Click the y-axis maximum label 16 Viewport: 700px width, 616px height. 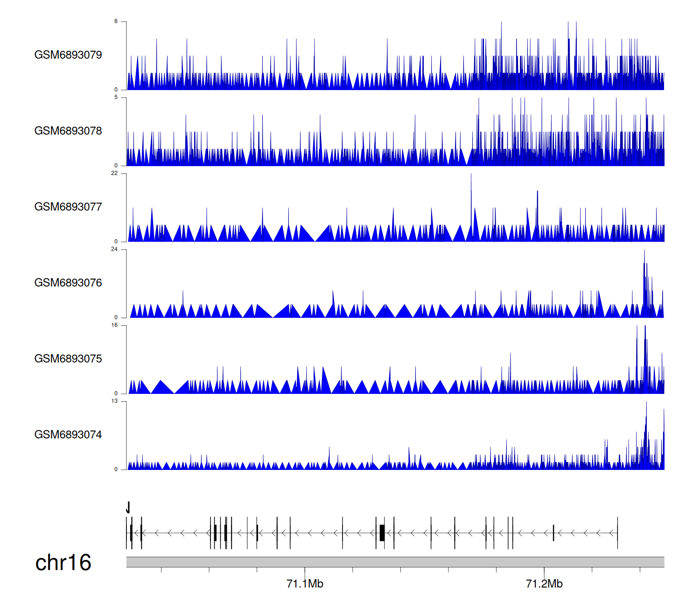(x=114, y=326)
